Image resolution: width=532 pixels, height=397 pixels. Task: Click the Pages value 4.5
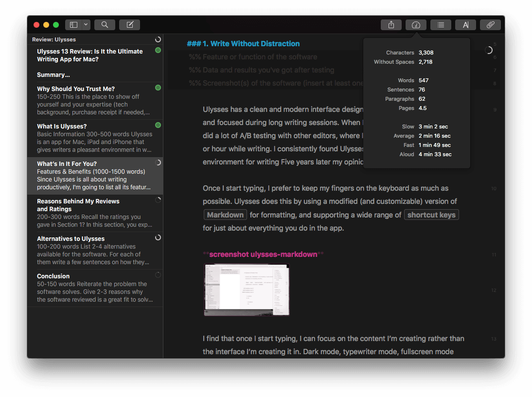(x=423, y=108)
